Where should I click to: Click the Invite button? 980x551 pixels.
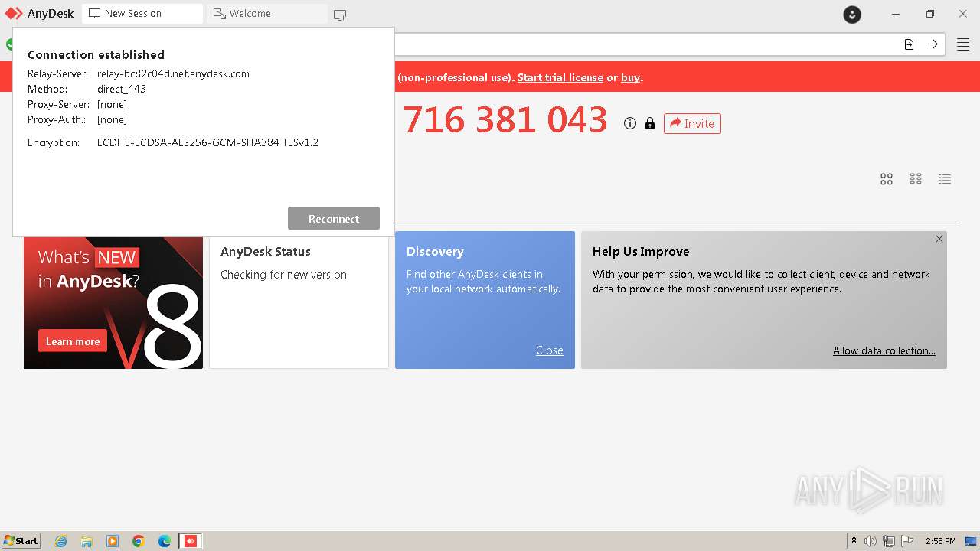click(x=692, y=123)
